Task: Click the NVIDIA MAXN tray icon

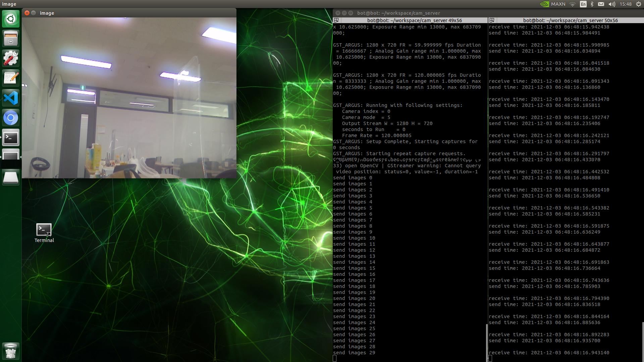Action: click(552, 4)
